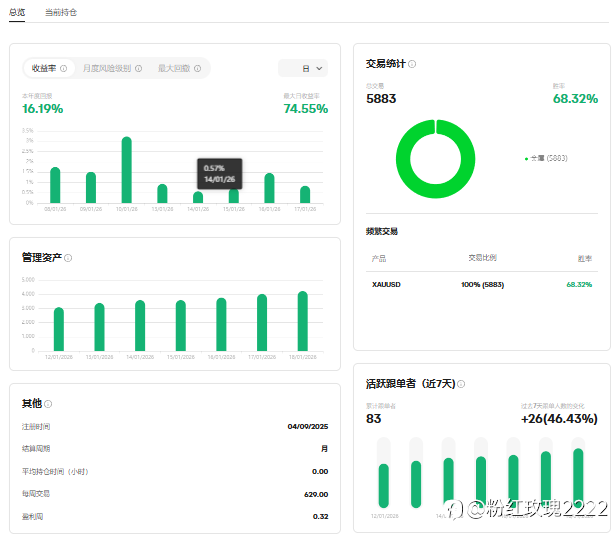This screenshot has width=614, height=544.
Task: Click info icon next to 收益率
Action: pyautogui.click(x=63, y=69)
